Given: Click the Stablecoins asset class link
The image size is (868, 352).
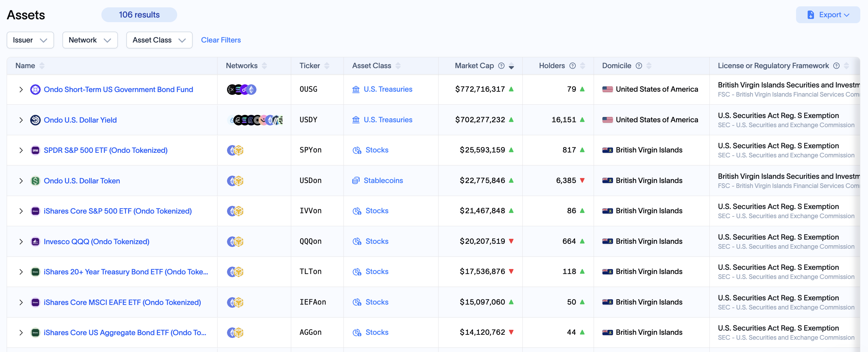Looking at the screenshot, I should click(x=383, y=181).
